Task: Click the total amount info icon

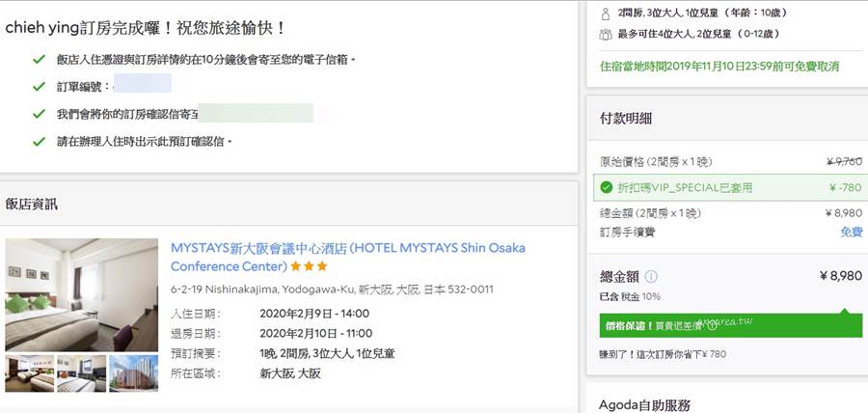Action: click(651, 277)
